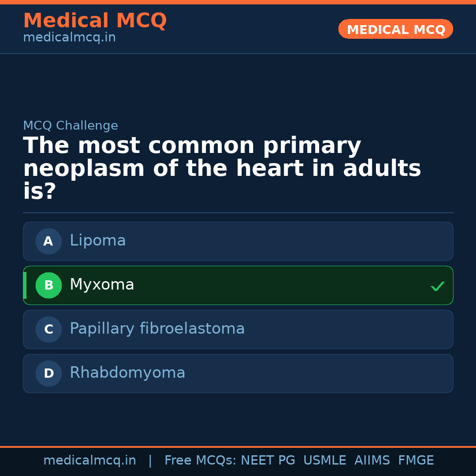
Task: Pick the Rhabdomyoma answer text
Action: coord(127,373)
